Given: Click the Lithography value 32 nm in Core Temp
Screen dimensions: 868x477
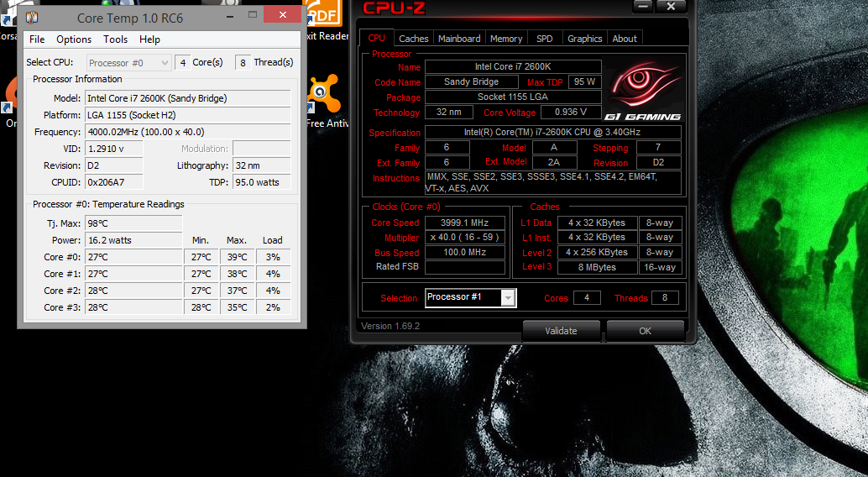Looking at the screenshot, I should [x=262, y=165].
